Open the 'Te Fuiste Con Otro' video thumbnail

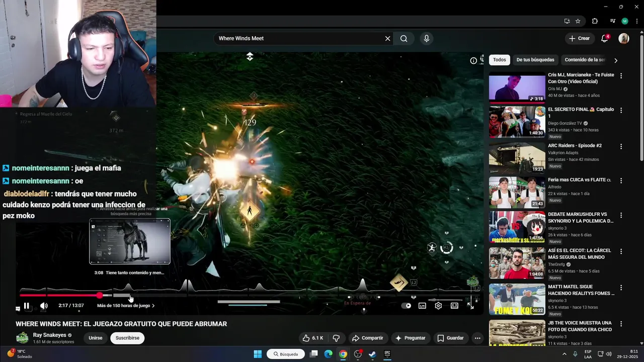point(517,87)
